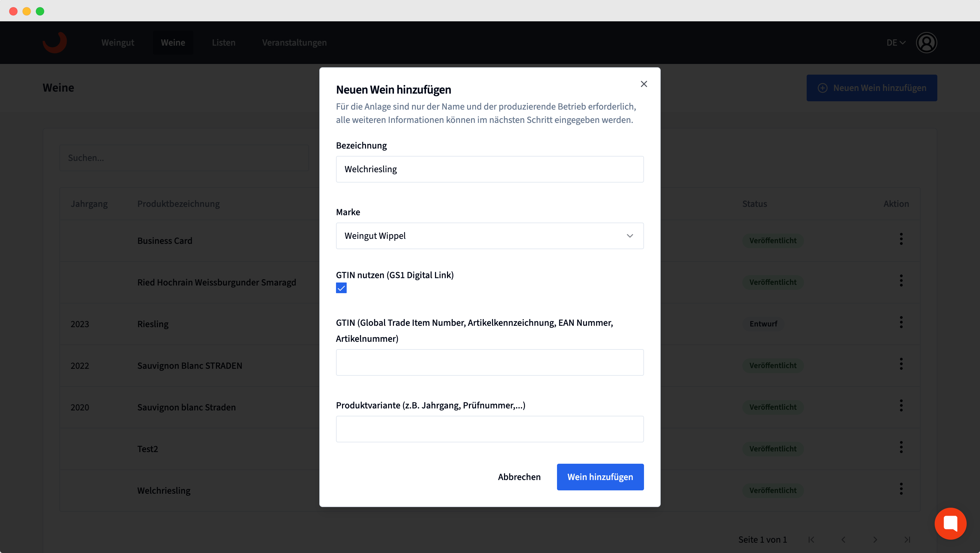980x553 pixels.
Task: Go to first page icon
Action: [x=811, y=540]
